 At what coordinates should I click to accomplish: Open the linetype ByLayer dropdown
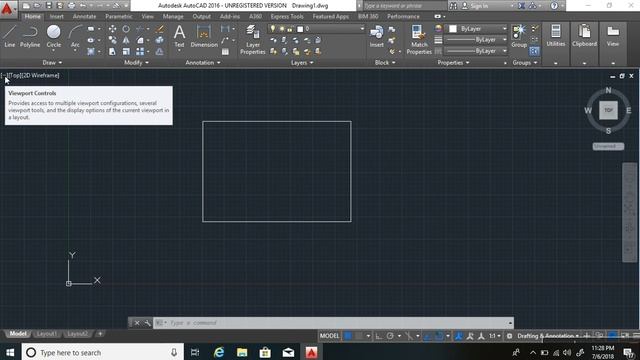[x=476, y=51]
